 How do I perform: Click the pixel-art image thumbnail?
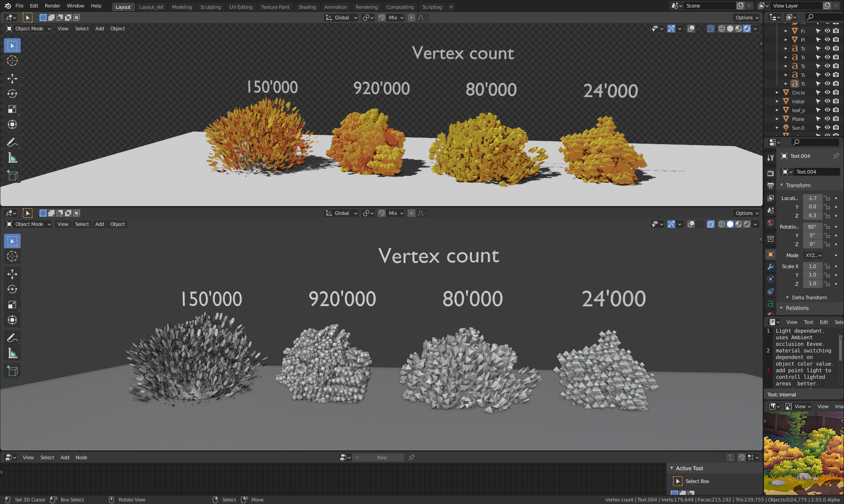[804, 453]
